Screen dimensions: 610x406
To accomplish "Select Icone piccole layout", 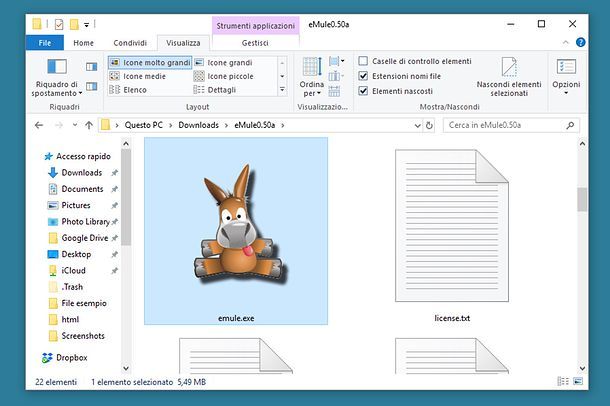I will coord(224,76).
